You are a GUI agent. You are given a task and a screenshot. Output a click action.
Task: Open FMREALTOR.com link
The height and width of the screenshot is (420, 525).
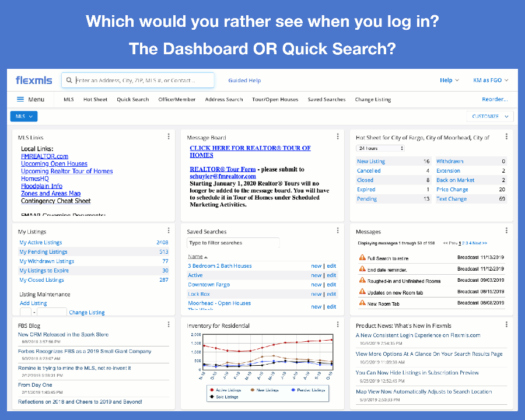(x=44, y=156)
